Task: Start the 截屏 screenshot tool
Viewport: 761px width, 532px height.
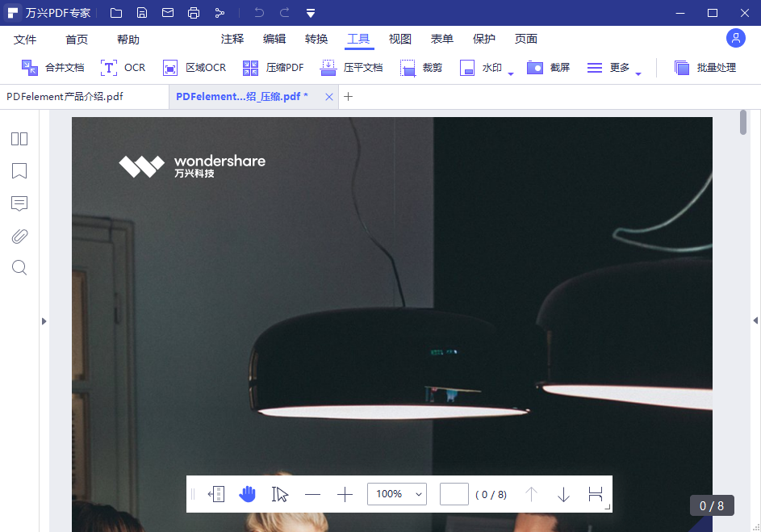Action: [549, 67]
